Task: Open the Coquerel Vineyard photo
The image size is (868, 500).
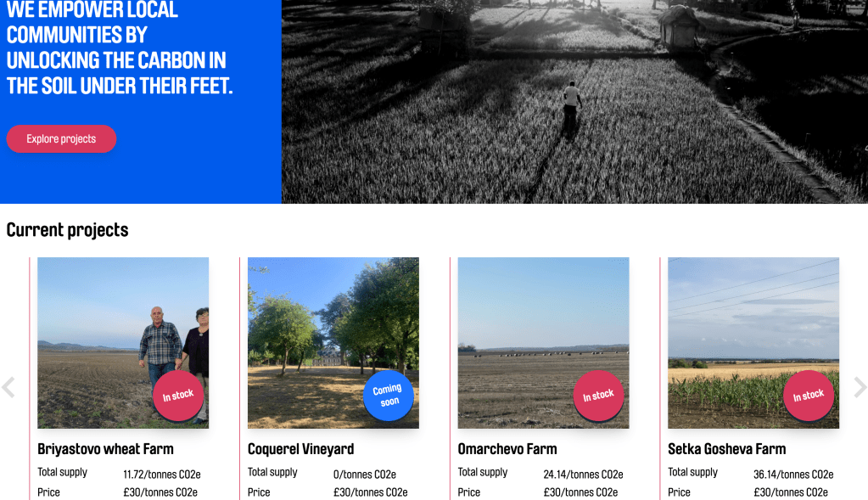Action: 333,343
